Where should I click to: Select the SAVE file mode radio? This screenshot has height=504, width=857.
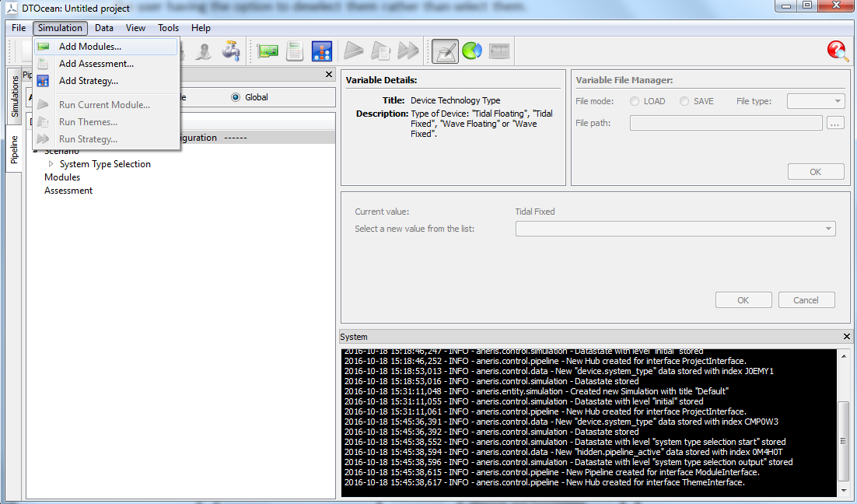684,101
